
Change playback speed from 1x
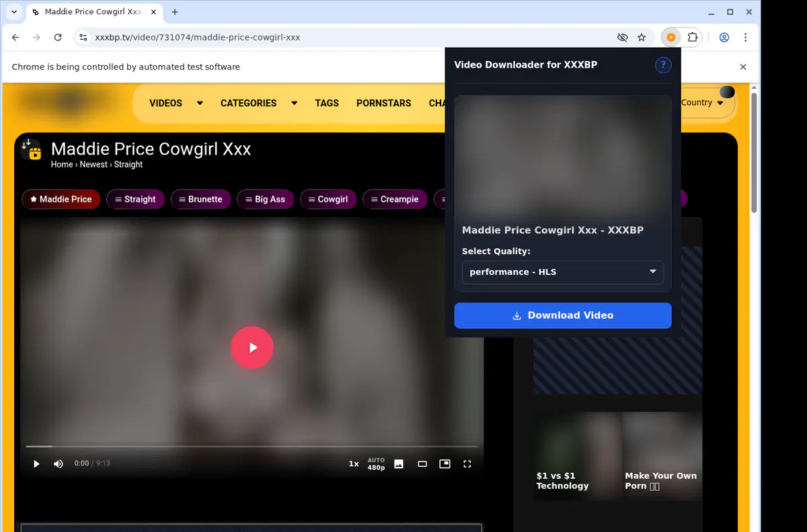354,464
